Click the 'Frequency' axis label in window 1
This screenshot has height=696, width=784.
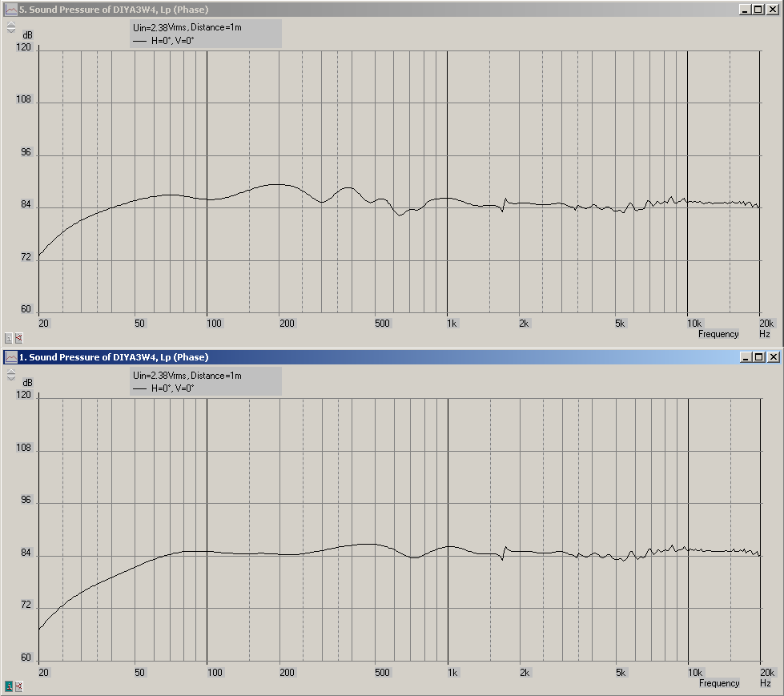point(719,683)
